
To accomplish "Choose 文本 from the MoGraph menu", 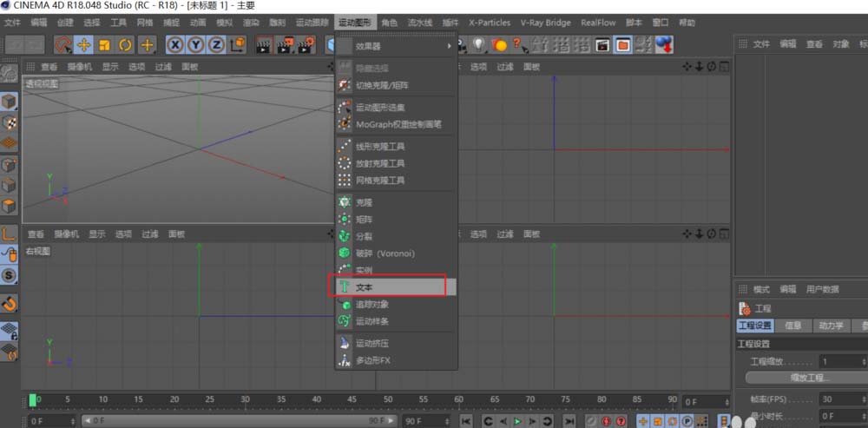I will click(396, 287).
